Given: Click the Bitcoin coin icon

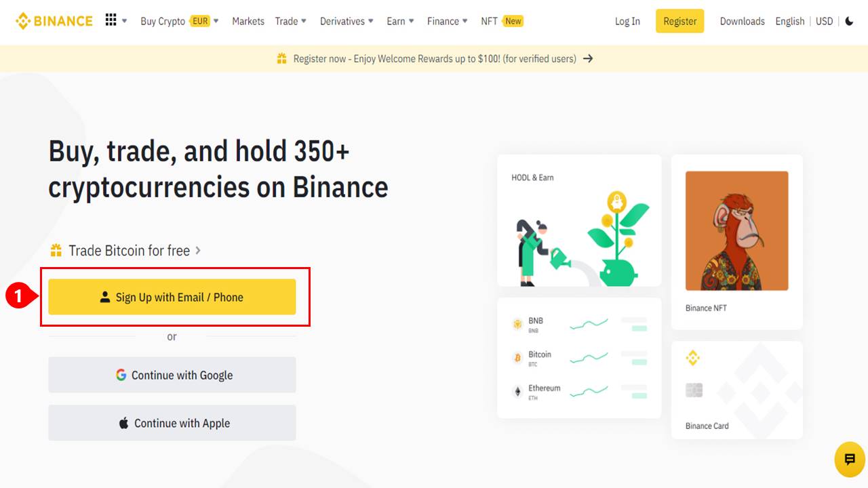Looking at the screenshot, I should pos(517,358).
